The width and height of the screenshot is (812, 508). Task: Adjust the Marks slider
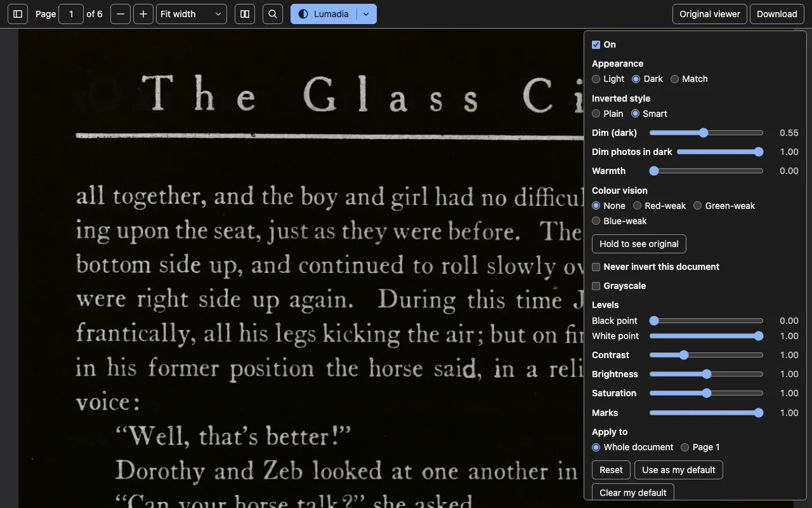(x=706, y=413)
